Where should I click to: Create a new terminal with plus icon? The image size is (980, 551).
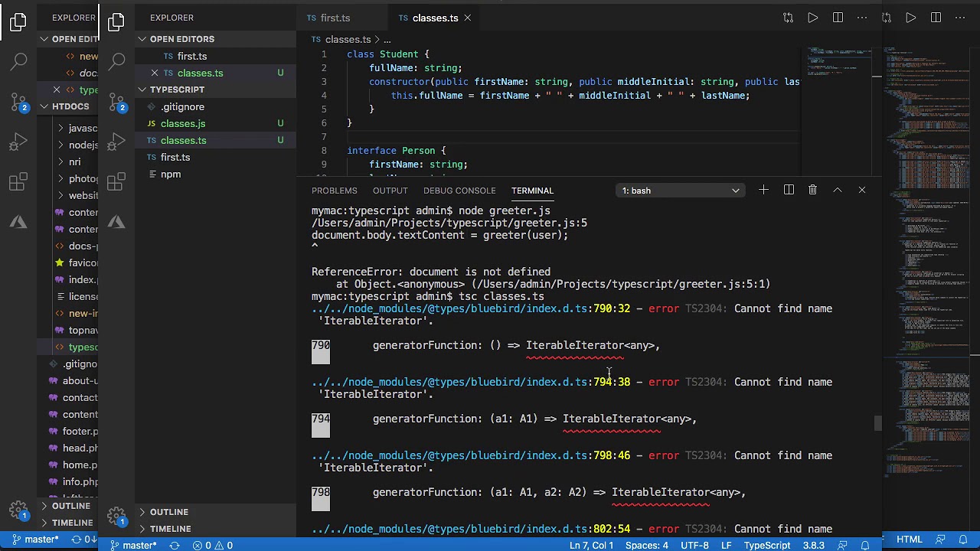(x=763, y=190)
